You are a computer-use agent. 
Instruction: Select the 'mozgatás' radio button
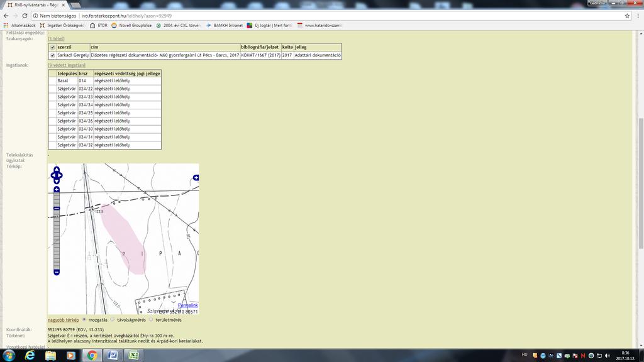(84, 319)
